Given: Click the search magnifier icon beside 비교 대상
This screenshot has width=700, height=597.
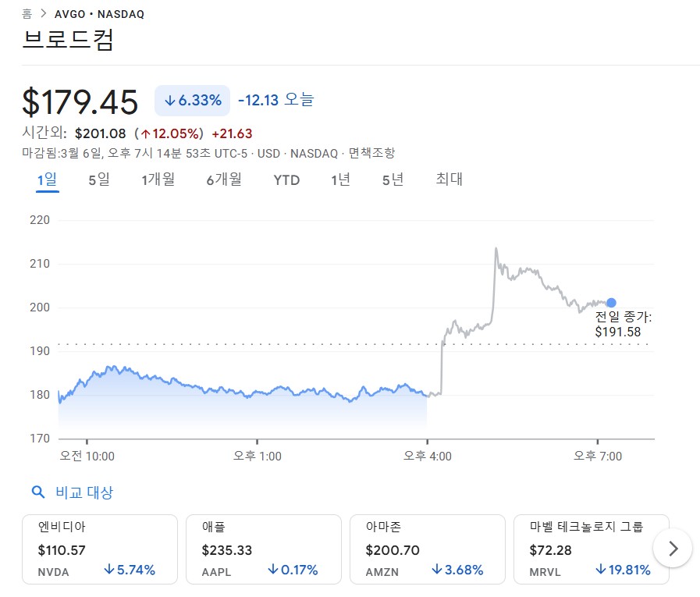Looking at the screenshot, I should 37,492.
